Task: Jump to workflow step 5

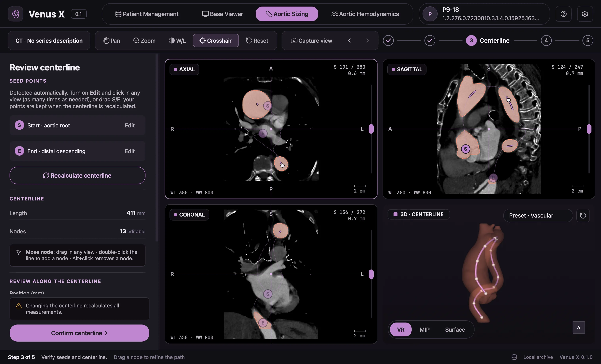Action: 587,40
